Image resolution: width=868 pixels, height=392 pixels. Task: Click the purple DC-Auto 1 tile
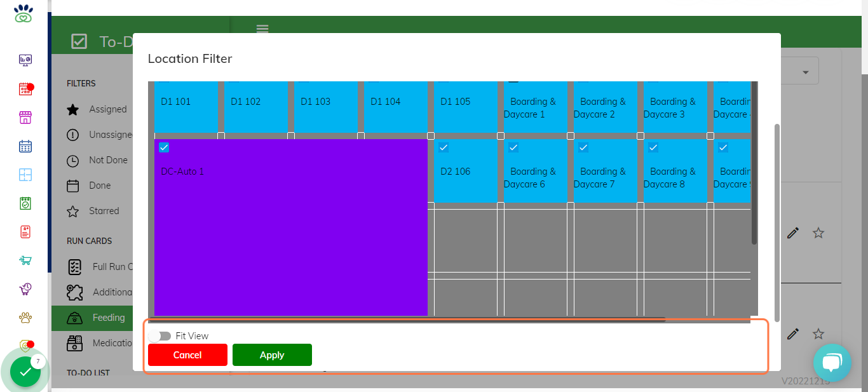291,227
